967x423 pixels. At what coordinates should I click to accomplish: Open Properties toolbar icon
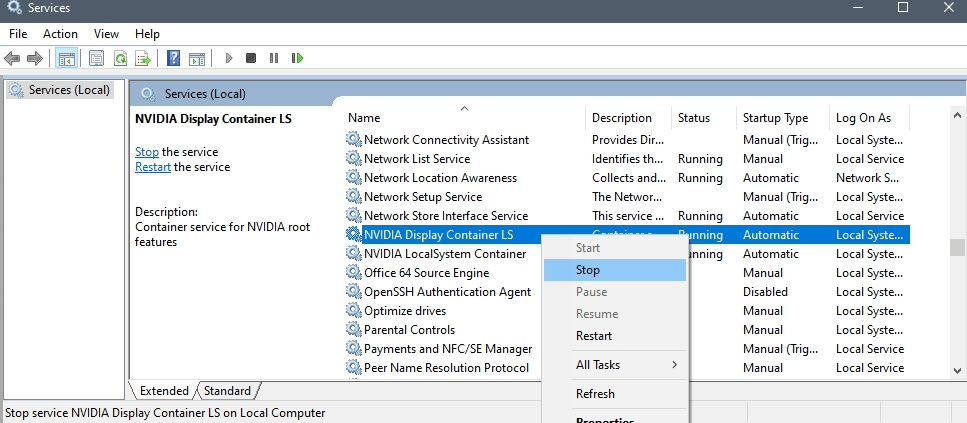click(x=96, y=59)
